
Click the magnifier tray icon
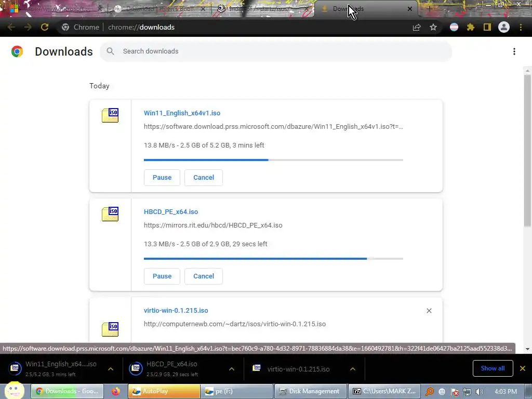(x=430, y=392)
